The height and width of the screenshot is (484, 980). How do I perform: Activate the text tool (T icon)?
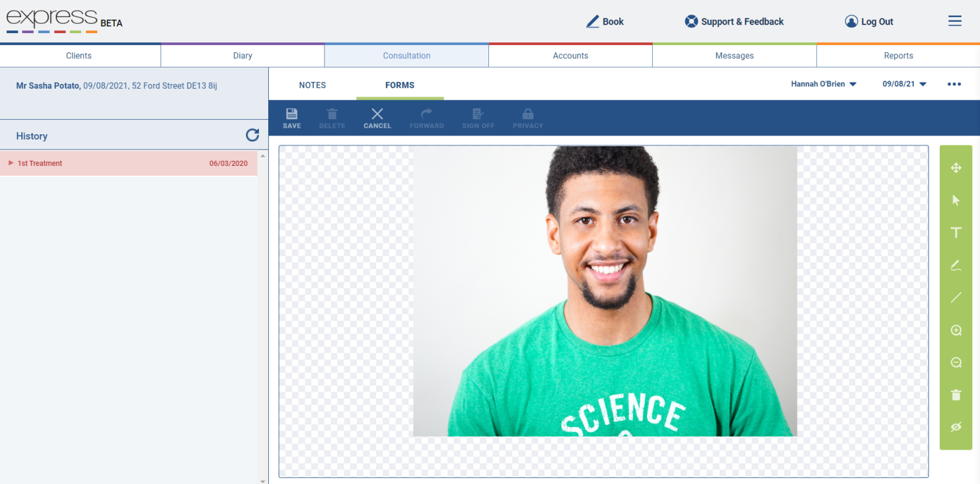pos(956,233)
